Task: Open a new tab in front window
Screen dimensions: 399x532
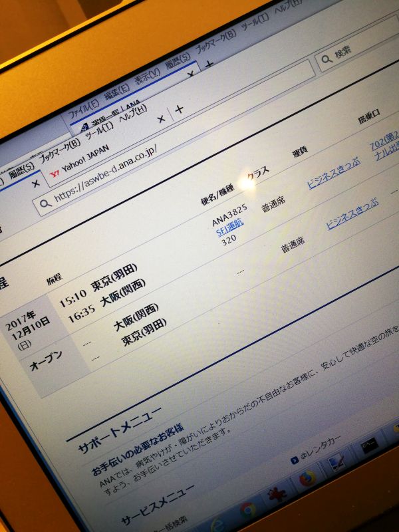Action: point(179,109)
